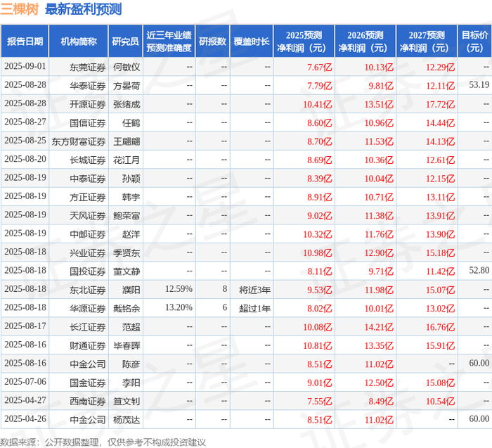Click analyst name 毕春晖
The image size is (492, 448).
tap(127, 345)
